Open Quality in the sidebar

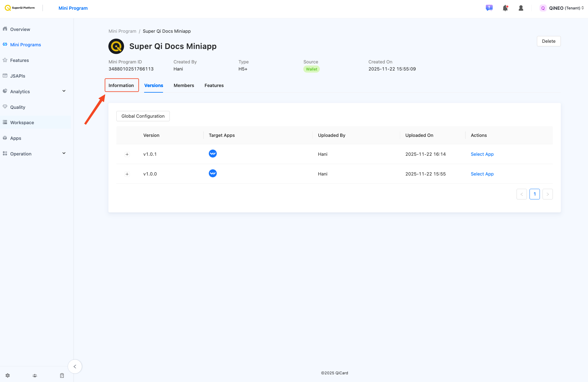(18, 107)
